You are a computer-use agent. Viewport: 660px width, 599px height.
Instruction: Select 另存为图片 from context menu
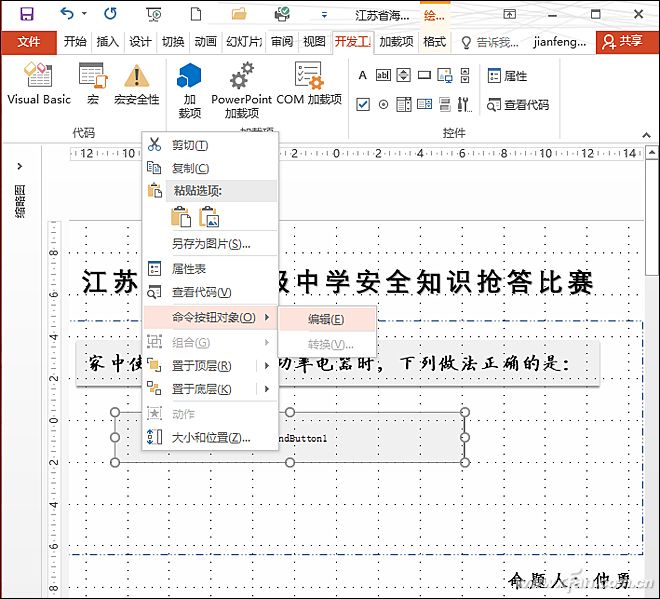point(210,244)
